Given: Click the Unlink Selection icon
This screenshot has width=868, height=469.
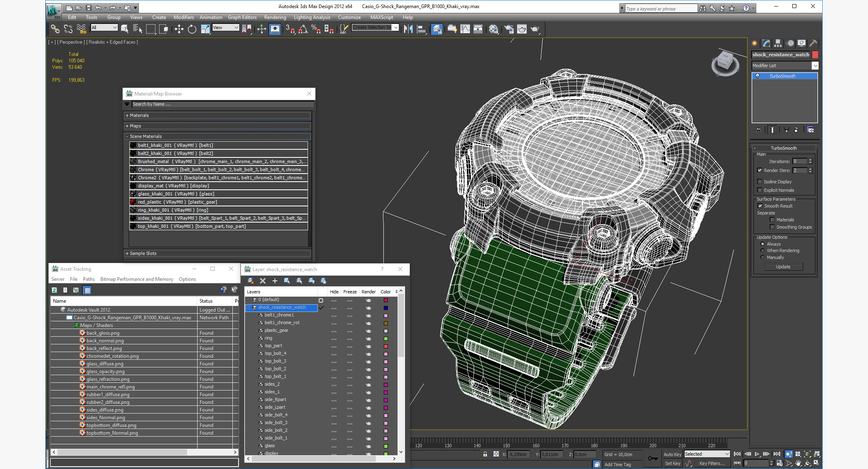Looking at the screenshot, I should [x=68, y=29].
